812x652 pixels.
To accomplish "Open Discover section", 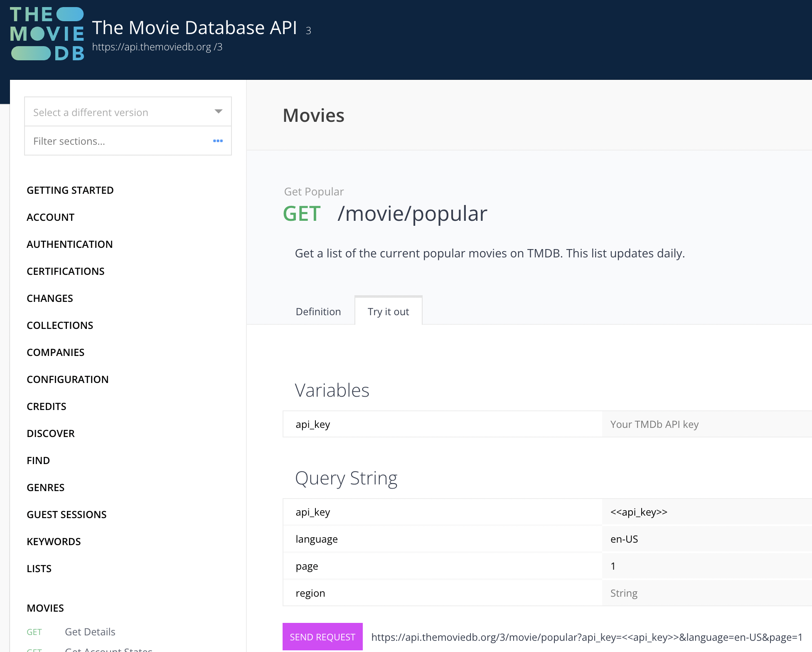I will [x=50, y=433].
